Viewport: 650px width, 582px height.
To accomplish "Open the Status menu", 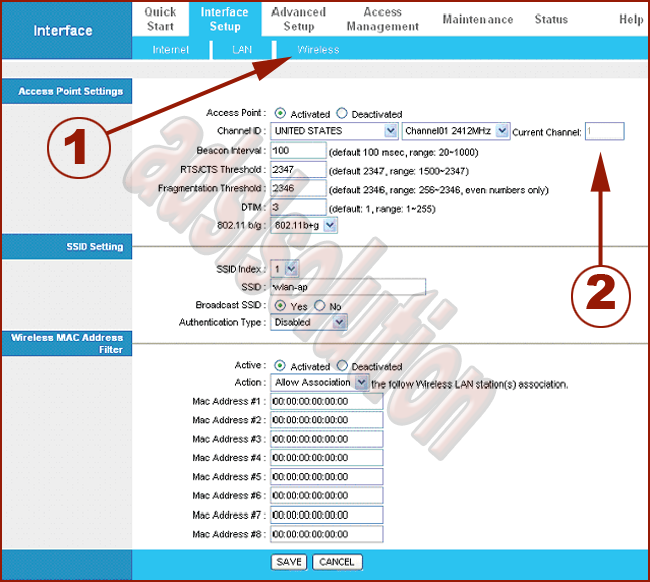I will tap(551, 20).
